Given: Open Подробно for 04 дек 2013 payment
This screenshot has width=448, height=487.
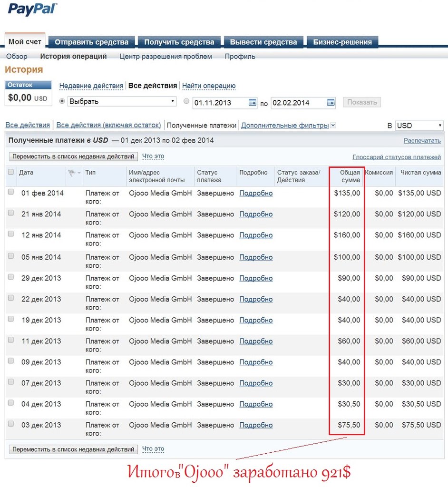Looking at the screenshot, I should (256, 404).
